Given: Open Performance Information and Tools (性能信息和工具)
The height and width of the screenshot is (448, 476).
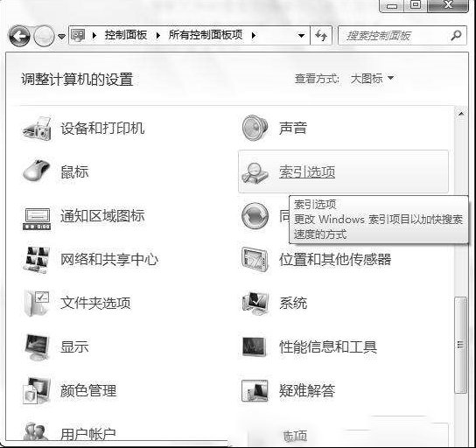Looking at the screenshot, I should pyautogui.click(x=328, y=346).
